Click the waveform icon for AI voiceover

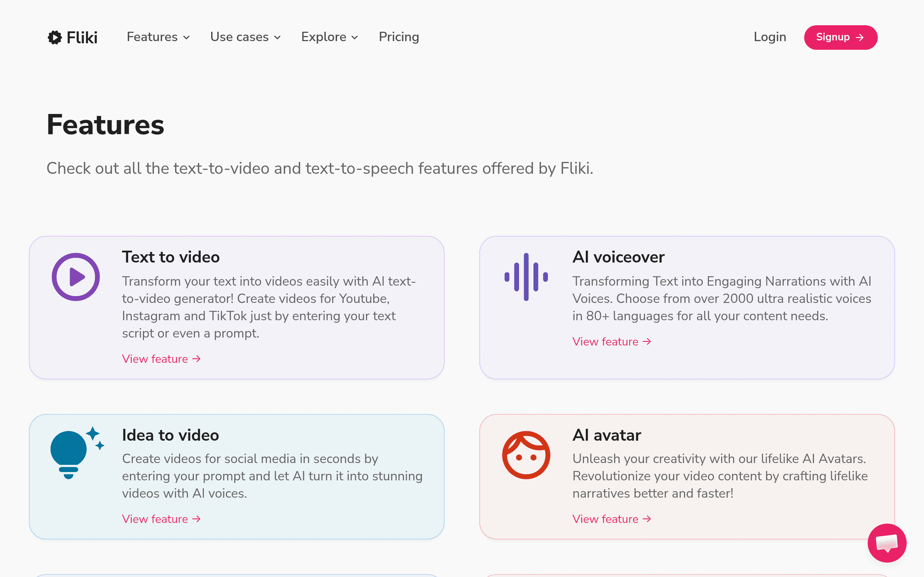pos(526,277)
